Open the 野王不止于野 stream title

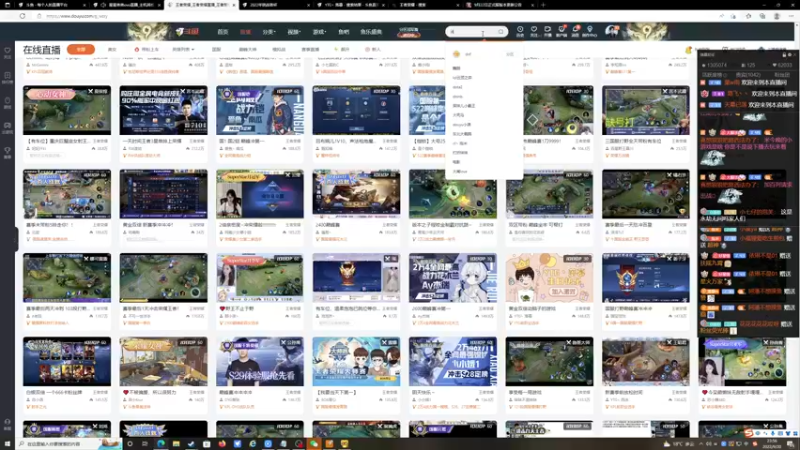[x=236, y=309]
